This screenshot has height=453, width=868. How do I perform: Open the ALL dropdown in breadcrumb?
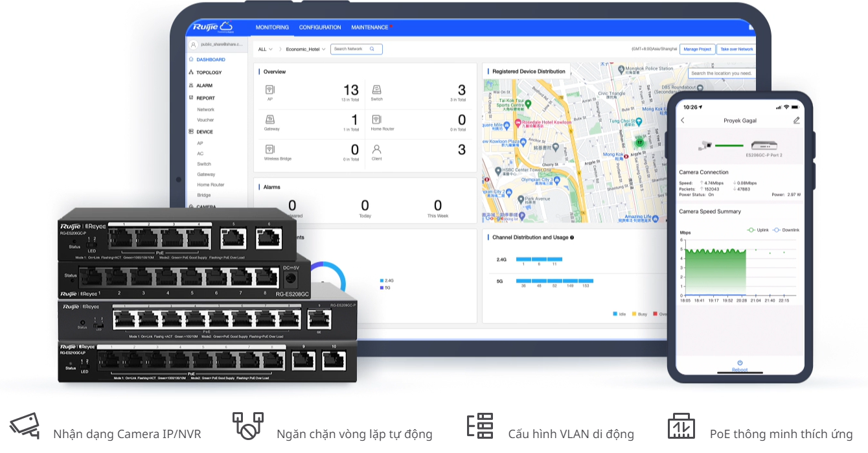pos(265,49)
